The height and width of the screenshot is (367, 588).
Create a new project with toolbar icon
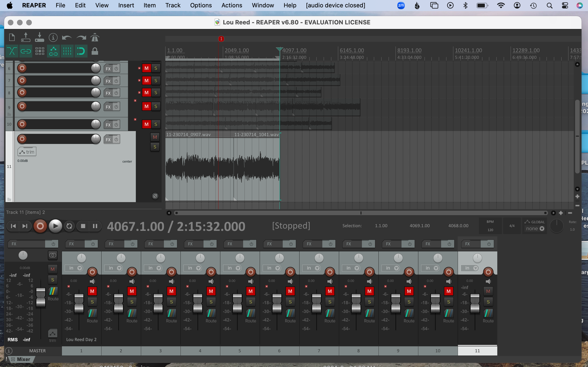(x=12, y=38)
